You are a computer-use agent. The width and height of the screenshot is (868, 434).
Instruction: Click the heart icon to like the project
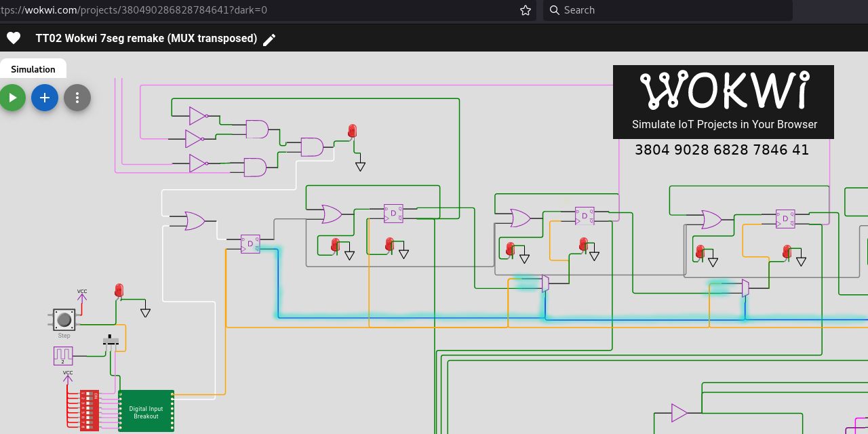tap(14, 38)
